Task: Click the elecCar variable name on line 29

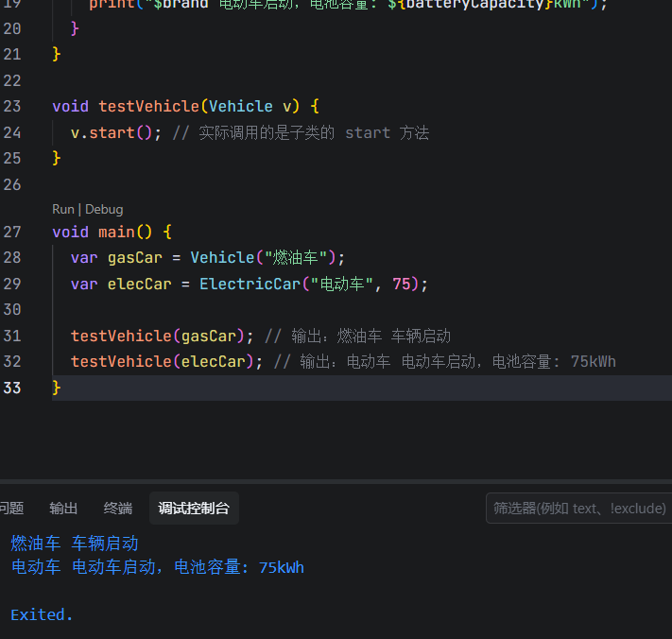Action: [x=139, y=285]
